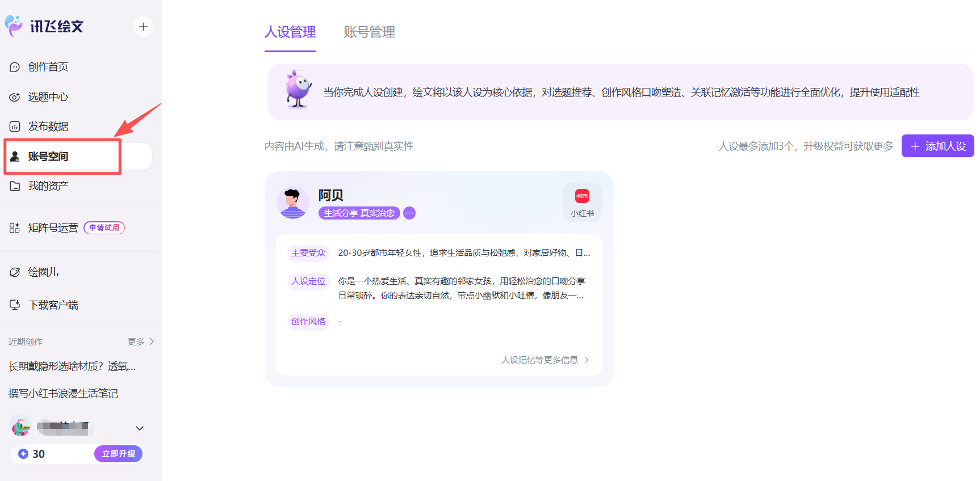Click the user avatar at bottom
Image resolution: width=980 pixels, height=481 pixels.
[x=20, y=426]
